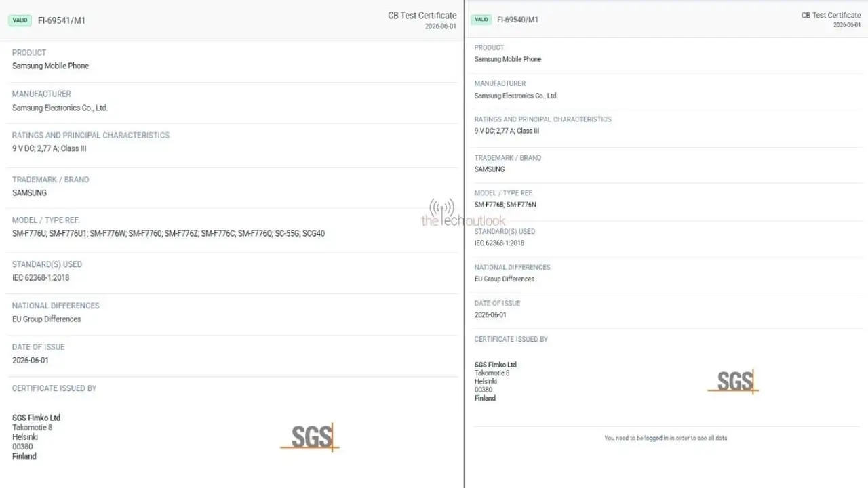The width and height of the screenshot is (868, 488).
Task: Click 'STANDARD(S) USED' label in FI-69540/M1
Action: pyautogui.click(x=505, y=231)
